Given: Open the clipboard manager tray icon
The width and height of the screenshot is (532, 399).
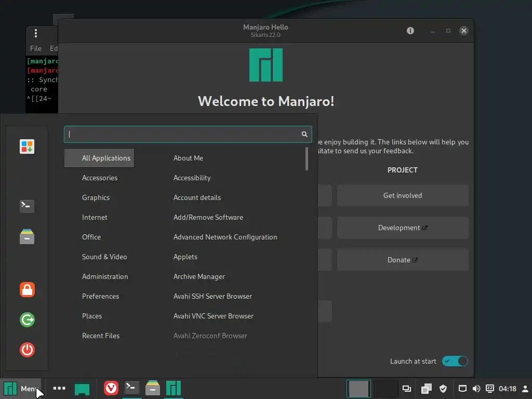Looking at the screenshot, I should [426, 389].
